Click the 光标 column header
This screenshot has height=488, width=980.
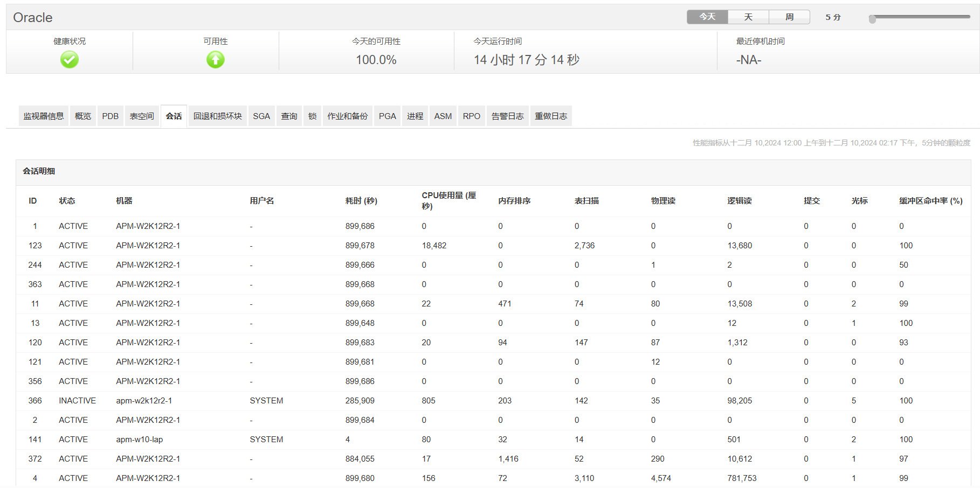click(x=859, y=201)
